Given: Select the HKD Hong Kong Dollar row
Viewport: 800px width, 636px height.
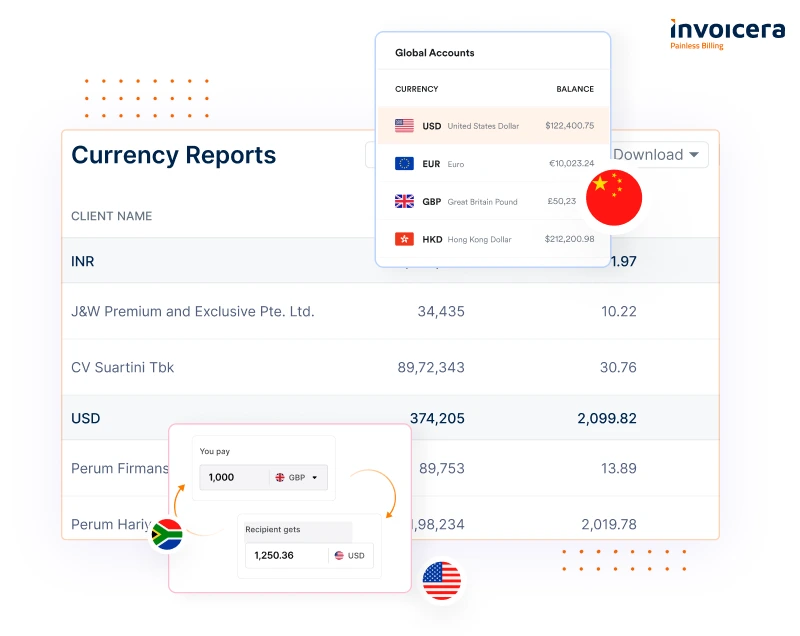Looking at the screenshot, I should coord(493,239).
